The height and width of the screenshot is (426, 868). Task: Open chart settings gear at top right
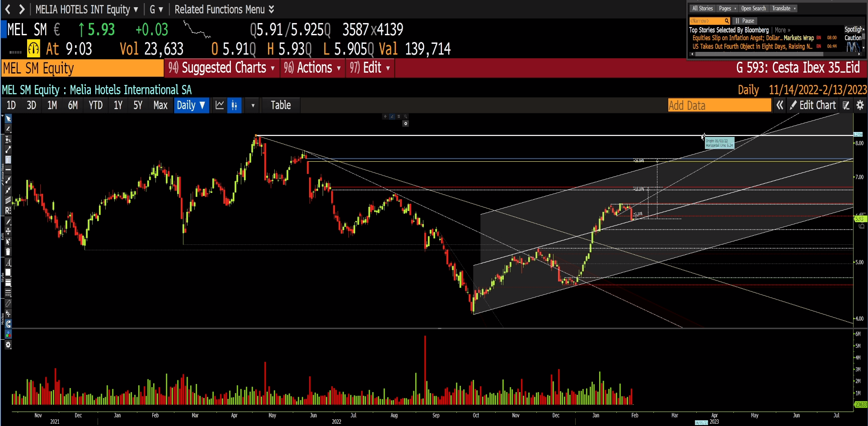coord(860,105)
